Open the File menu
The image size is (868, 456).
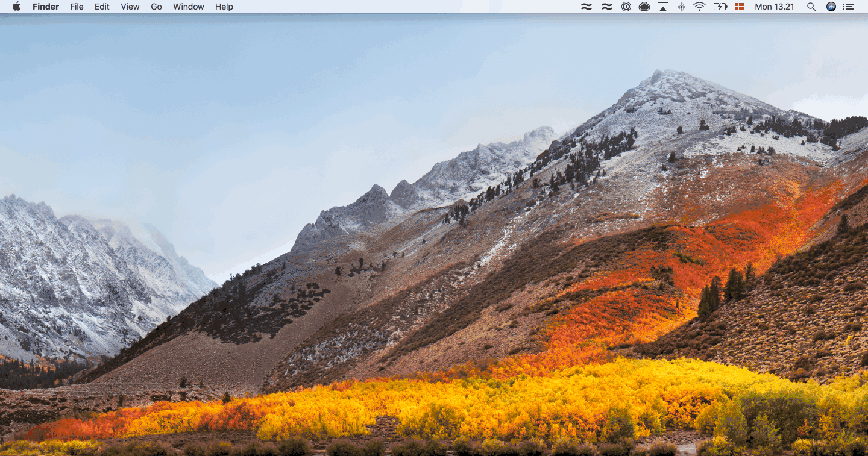coord(77,7)
